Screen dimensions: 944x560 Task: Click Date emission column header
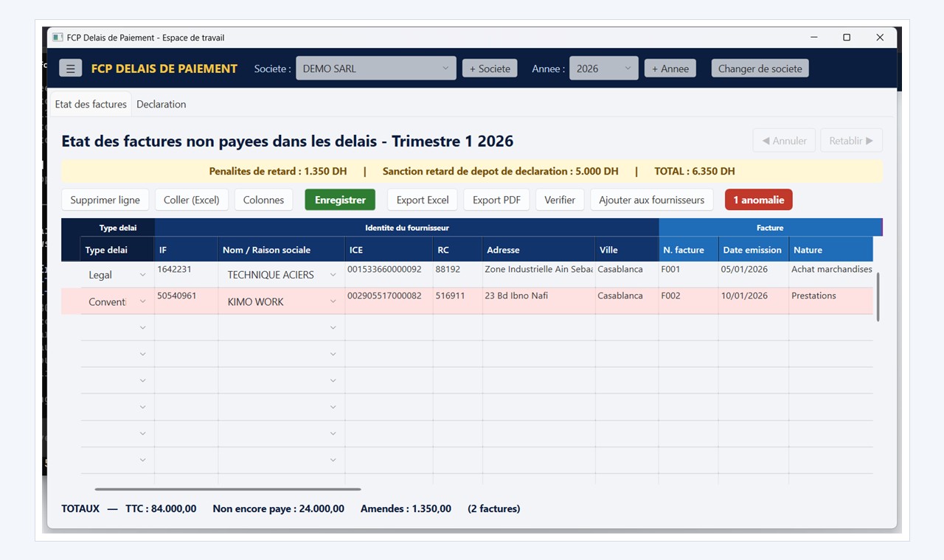754,250
